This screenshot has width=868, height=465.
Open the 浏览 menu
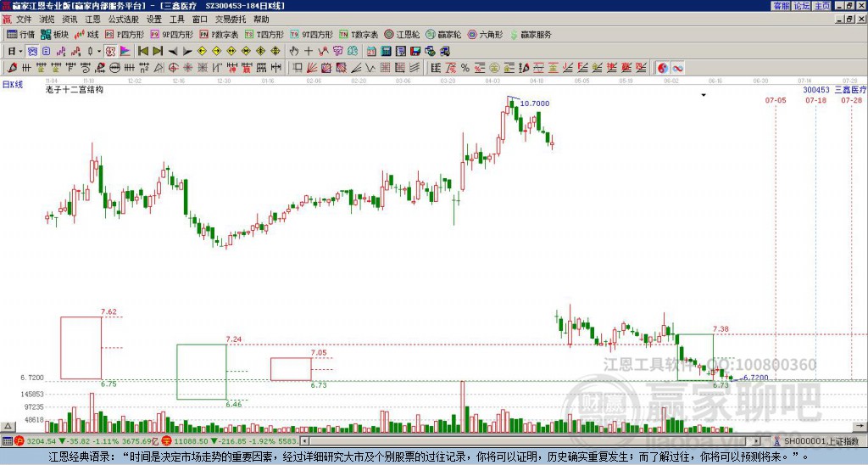pyautogui.click(x=47, y=20)
